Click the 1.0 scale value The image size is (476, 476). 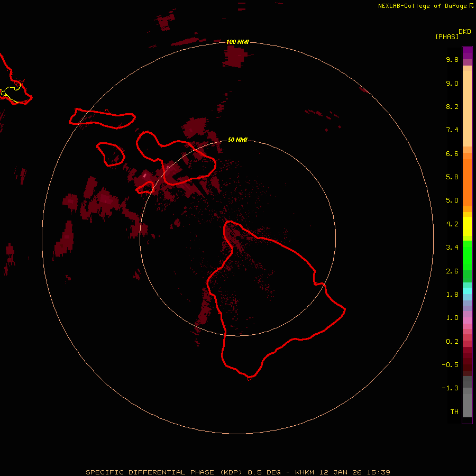(452, 318)
